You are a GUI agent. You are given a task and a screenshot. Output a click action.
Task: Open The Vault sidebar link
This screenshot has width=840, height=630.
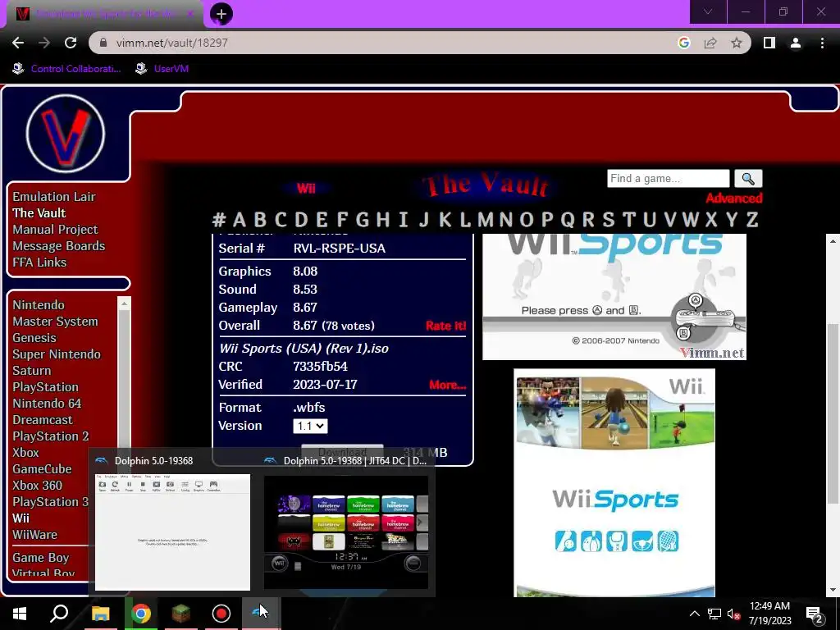click(x=39, y=213)
